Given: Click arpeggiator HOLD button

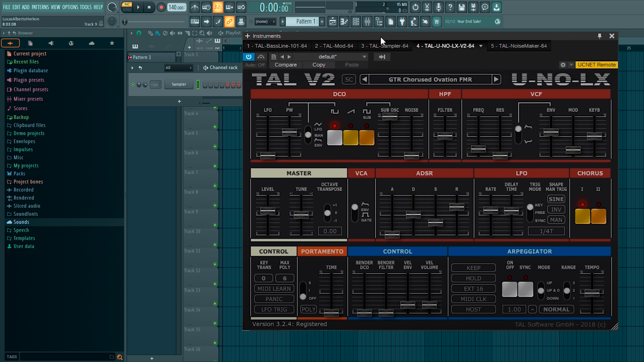Looking at the screenshot, I should (x=473, y=278).
